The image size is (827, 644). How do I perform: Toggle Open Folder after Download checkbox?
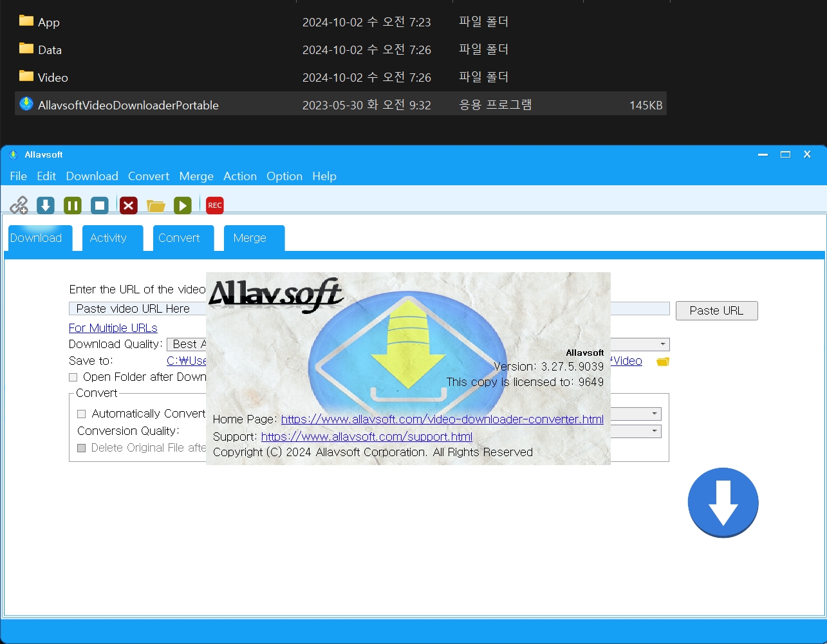73,377
